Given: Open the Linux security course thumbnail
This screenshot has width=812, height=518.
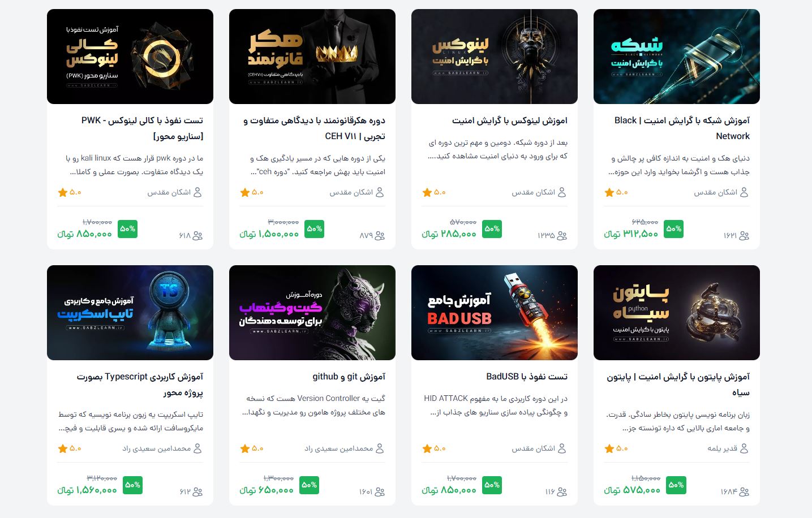Looking at the screenshot, I should point(495,57).
